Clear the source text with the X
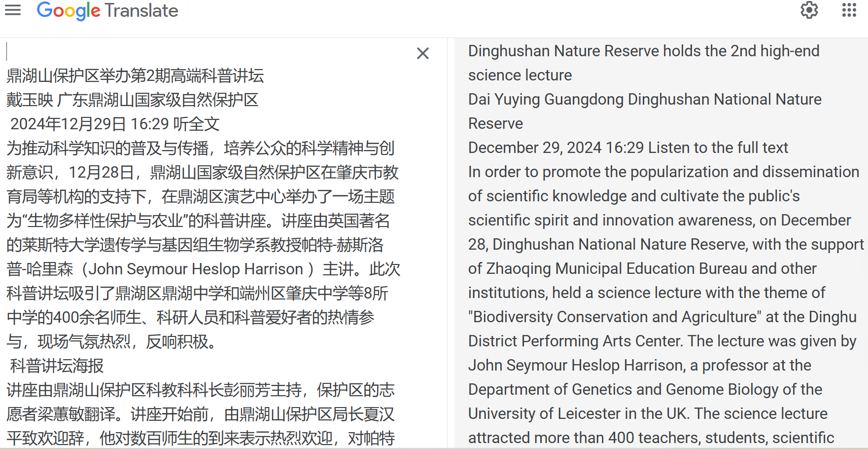 (x=422, y=53)
